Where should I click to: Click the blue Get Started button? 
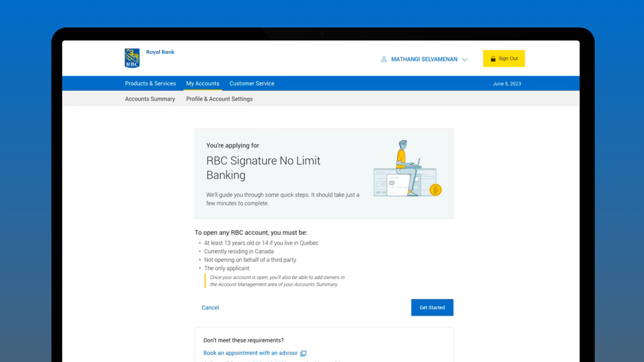click(x=432, y=307)
